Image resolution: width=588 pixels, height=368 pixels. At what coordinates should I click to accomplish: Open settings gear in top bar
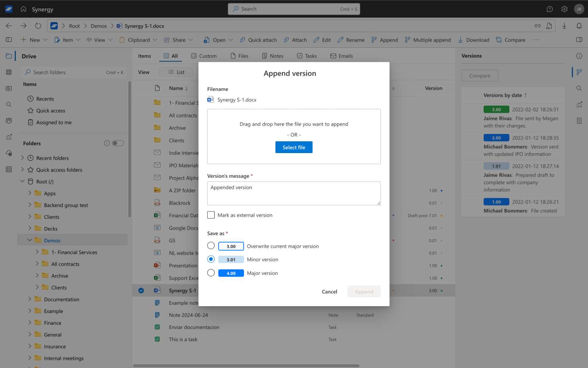pyautogui.click(x=564, y=9)
